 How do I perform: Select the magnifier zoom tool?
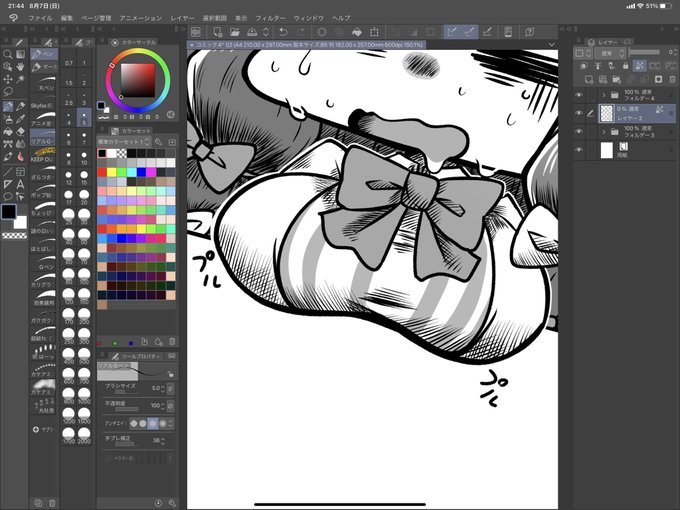click(x=8, y=54)
